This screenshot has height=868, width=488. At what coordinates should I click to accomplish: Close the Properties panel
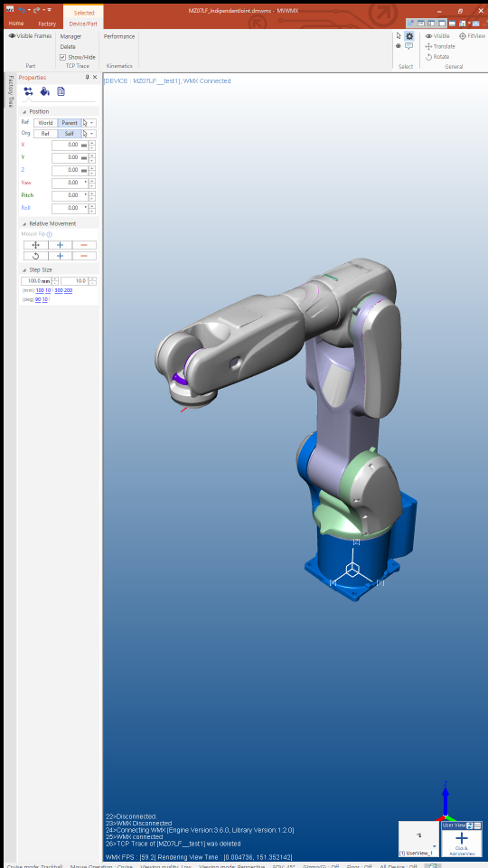95,78
